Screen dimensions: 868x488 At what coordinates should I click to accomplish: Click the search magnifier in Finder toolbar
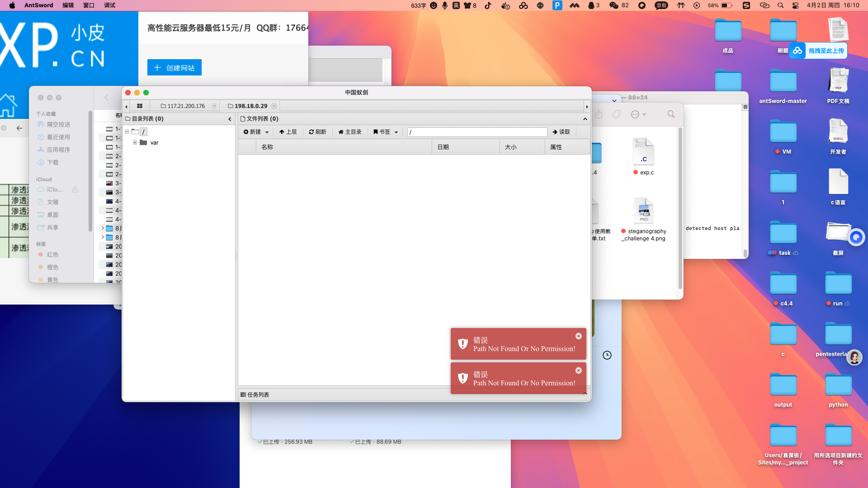pos(671,114)
